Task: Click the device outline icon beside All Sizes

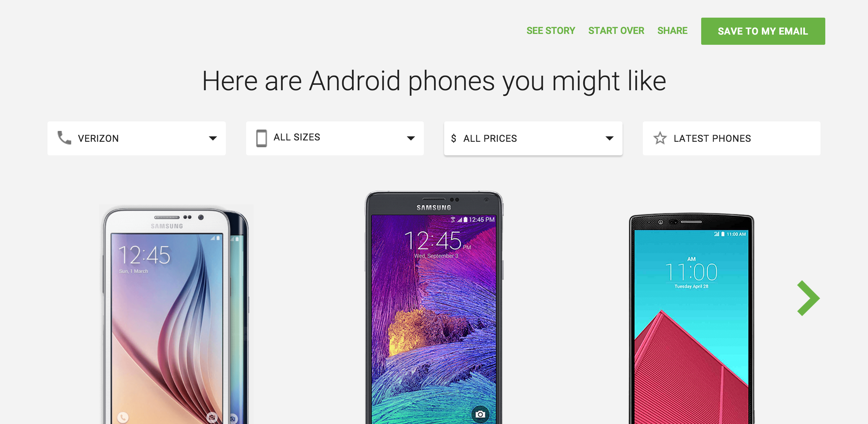Action: click(x=261, y=138)
